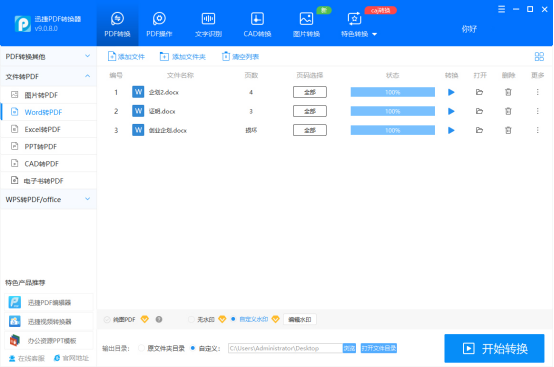Screen dimensions: 554x367
Task: Delete 证明.docx with trash icon
Action: pos(508,111)
